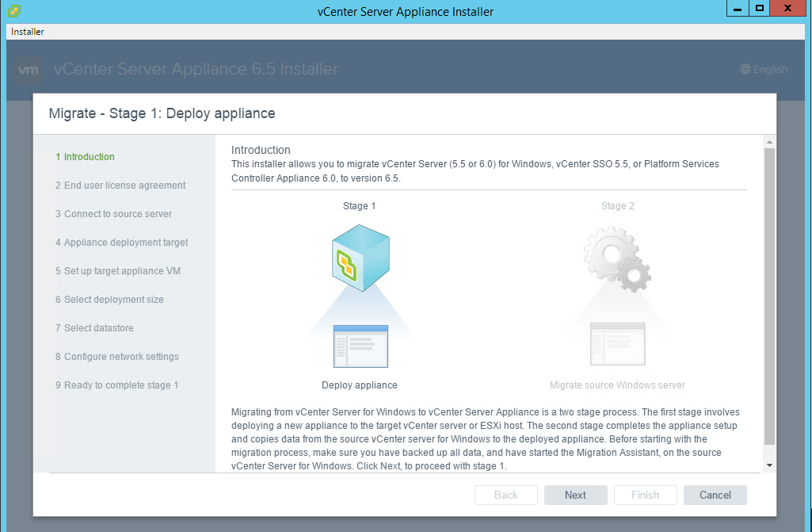Viewport: 812px width, 532px height.
Task: Click the Migrate - Stage 1 dialog title
Action: coord(162,113)
